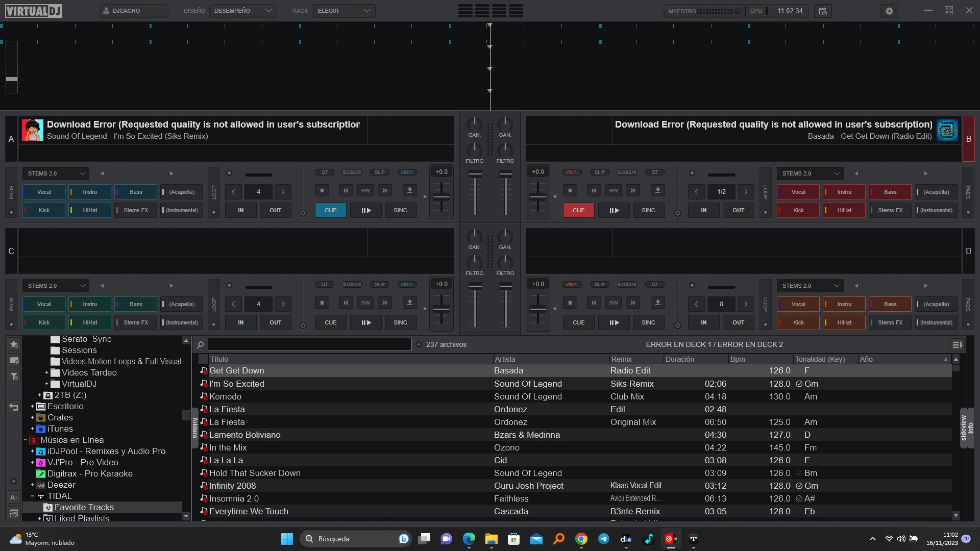Toggle VINYL mode on deck A
Image resolution: width=980 pixels, height=551 pixels.
coord(407,172)
